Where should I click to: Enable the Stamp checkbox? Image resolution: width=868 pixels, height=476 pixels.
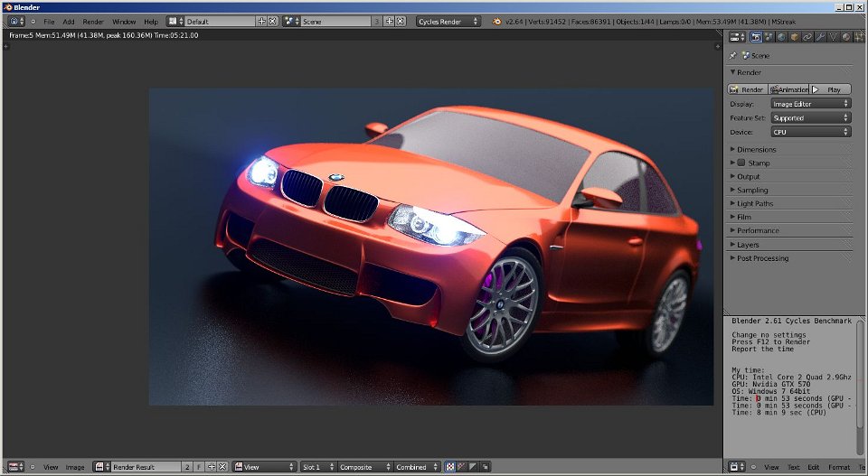(x=741, y=163)
